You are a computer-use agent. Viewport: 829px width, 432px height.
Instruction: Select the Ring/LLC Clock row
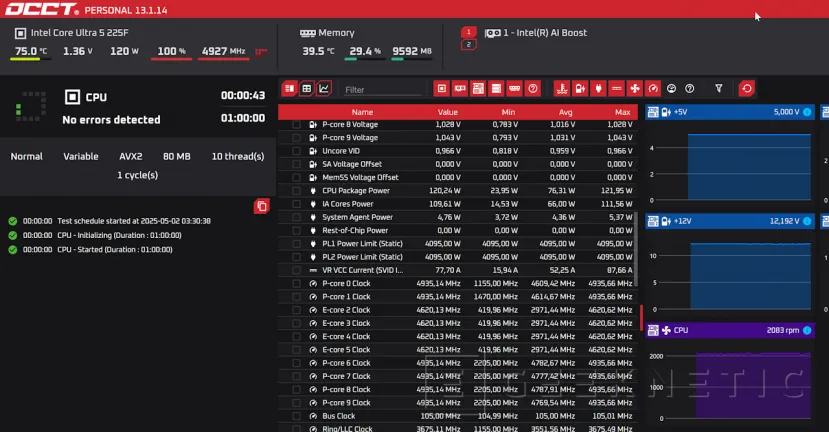(x=458, y=428)
